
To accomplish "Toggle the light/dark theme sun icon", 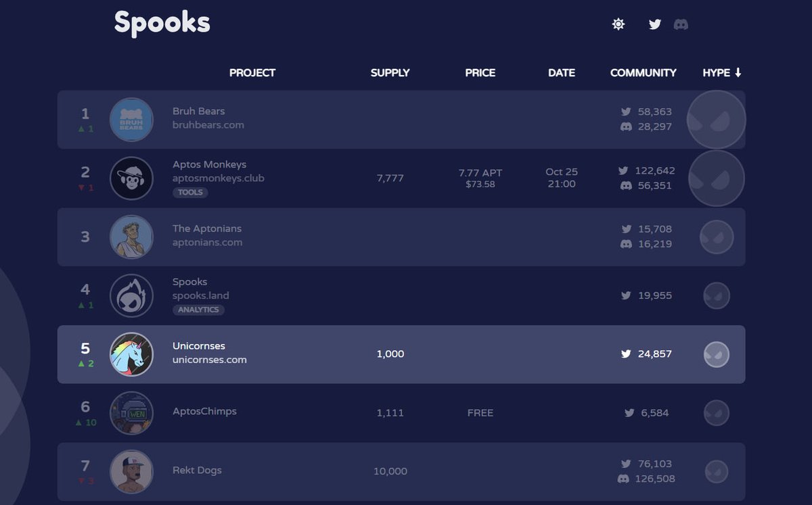I will 618,24.
